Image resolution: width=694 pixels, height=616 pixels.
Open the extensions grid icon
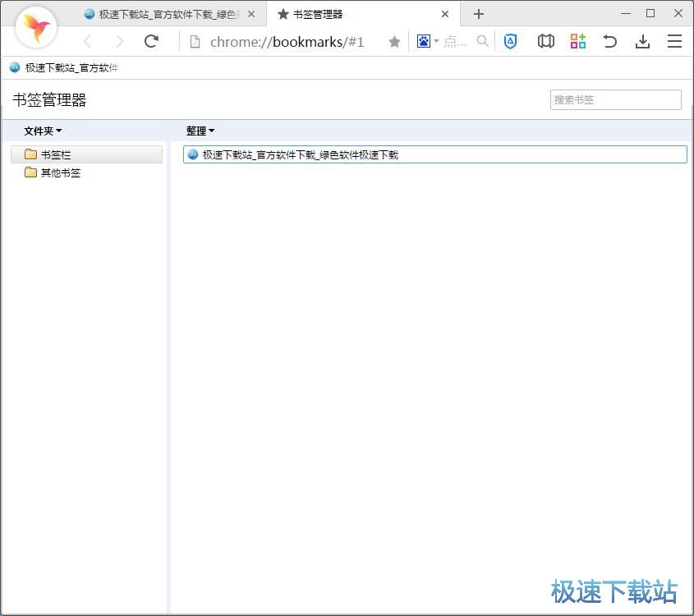coord(577,41)
